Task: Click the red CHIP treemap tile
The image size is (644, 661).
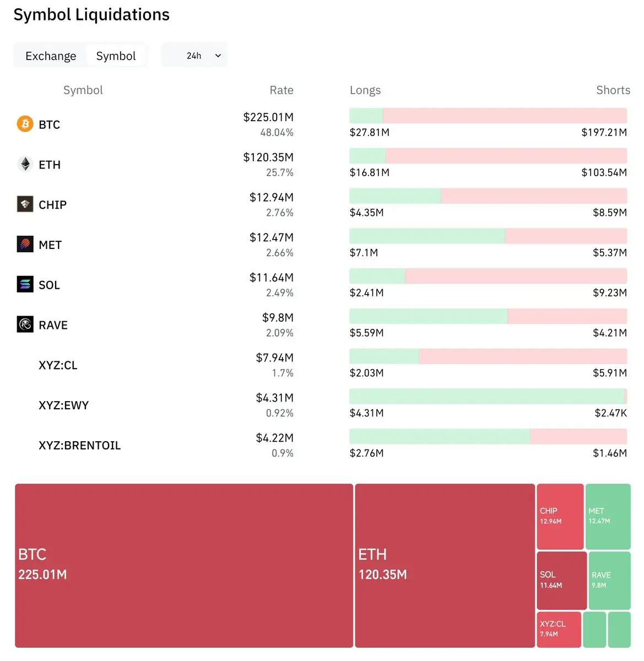Action: click(x=560, y=516)
